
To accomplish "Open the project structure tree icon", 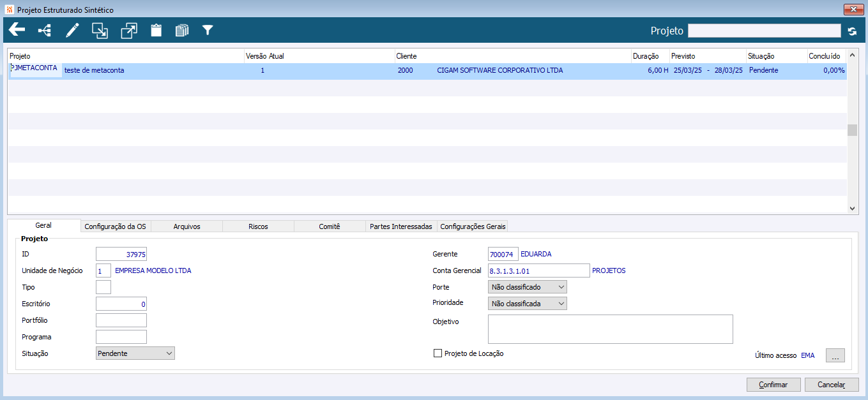I will pyautogui.click(x=45, y=30).
